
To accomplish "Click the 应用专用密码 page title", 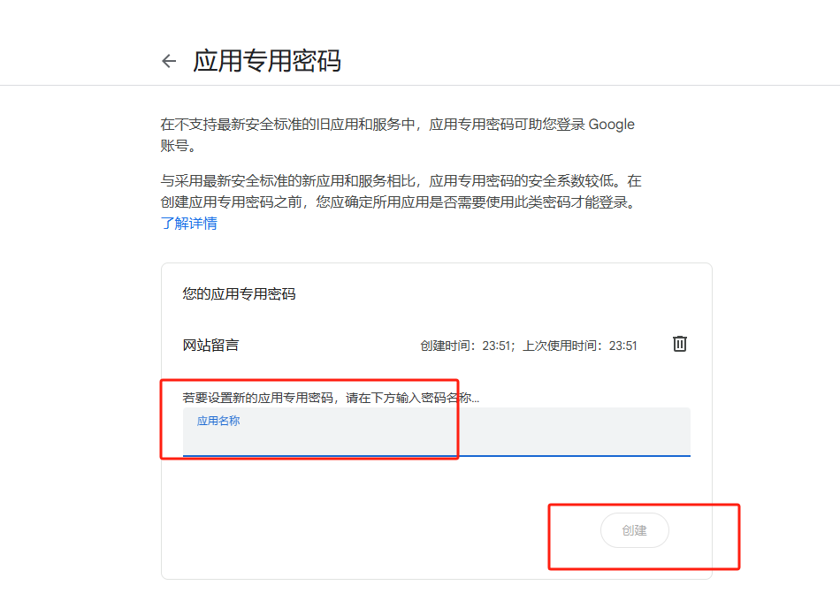I will click(267, 61).
